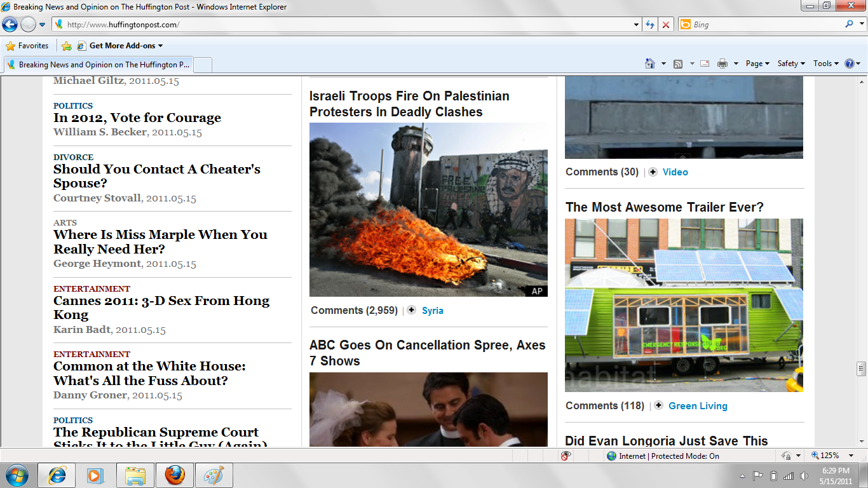The width and height of the screenshot is (868, 488).
Task: Open Windows Explorer folder taskbar icon
Action: (x=135, y=475)
